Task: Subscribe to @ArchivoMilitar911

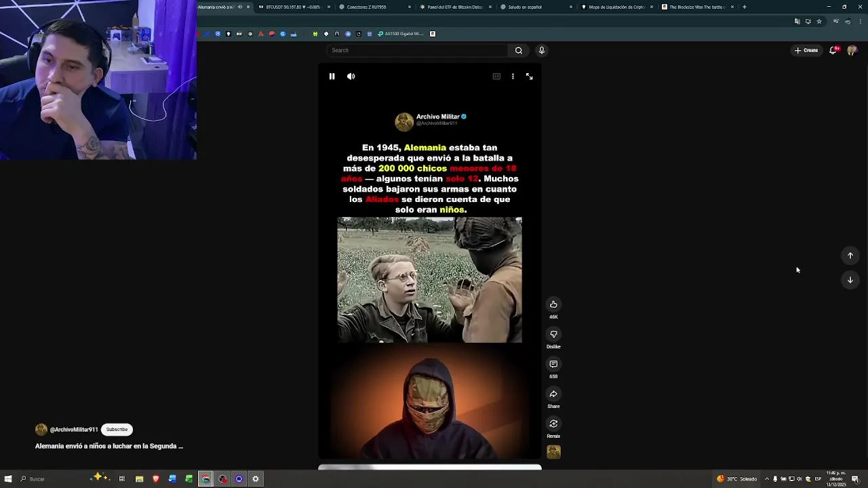Action: [x=117, y=429]
